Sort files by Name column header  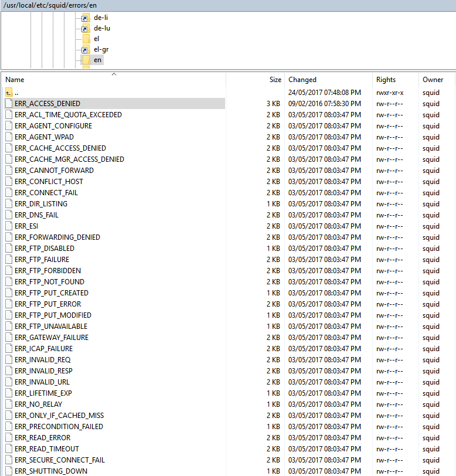tap(113, 80)
